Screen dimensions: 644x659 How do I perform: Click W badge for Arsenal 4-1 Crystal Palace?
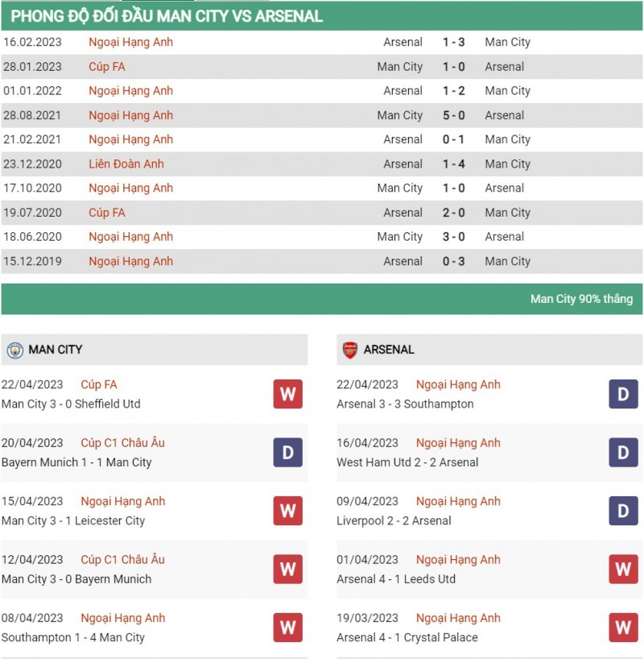(x=623, y=628)
